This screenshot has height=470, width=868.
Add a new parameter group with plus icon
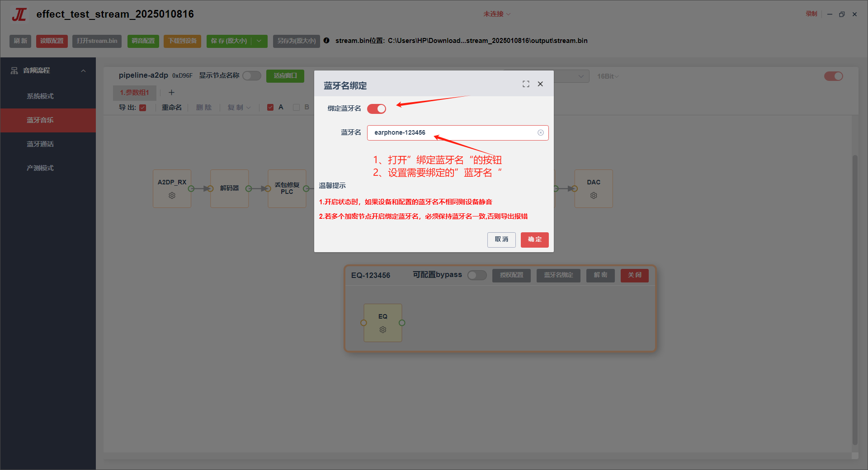(x=171, y=93)
